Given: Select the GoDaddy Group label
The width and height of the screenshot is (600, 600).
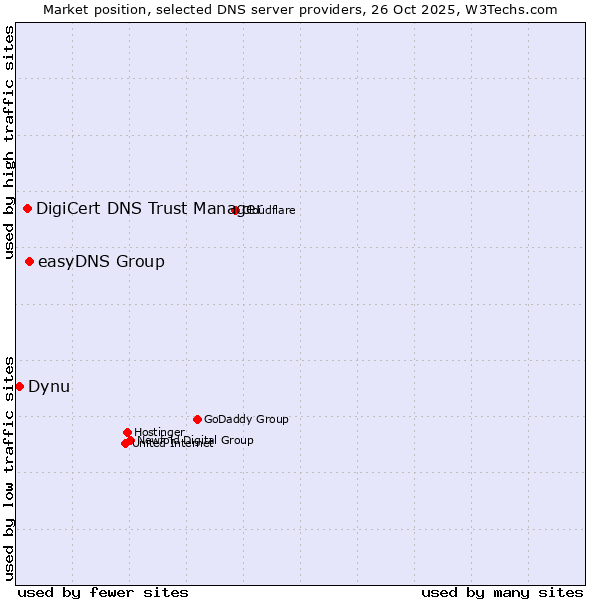Looking at the screenshot, I should (x=246, y=420).
